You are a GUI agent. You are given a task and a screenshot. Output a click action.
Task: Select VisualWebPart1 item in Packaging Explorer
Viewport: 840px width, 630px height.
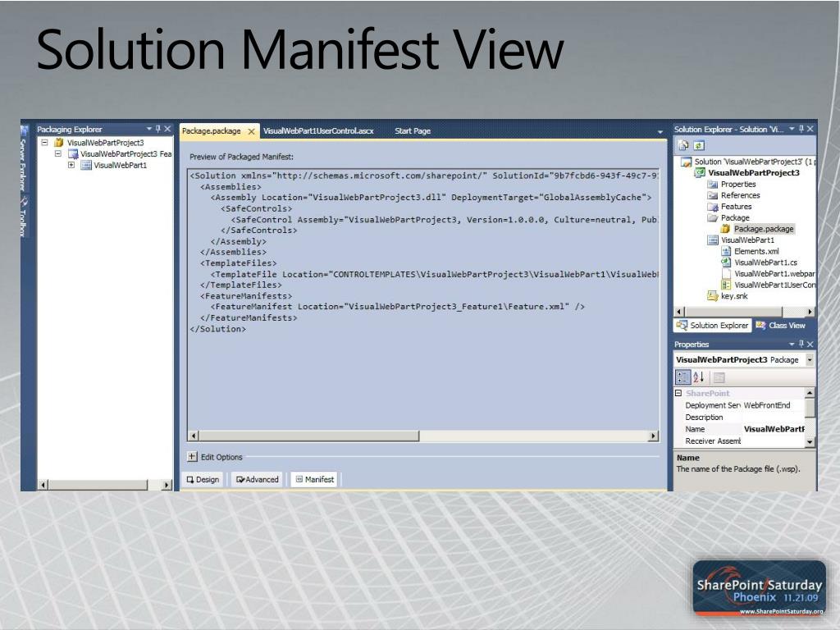point(120,165)
